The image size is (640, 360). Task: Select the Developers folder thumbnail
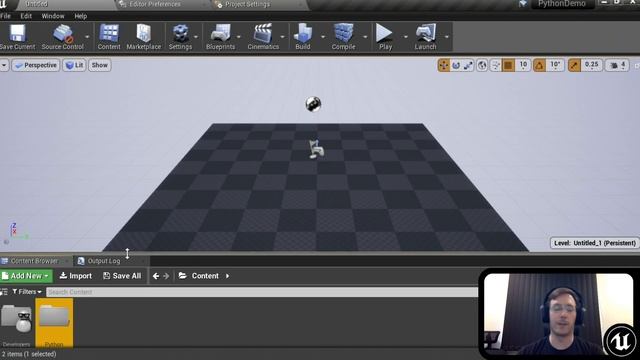(x=16, y=323)
